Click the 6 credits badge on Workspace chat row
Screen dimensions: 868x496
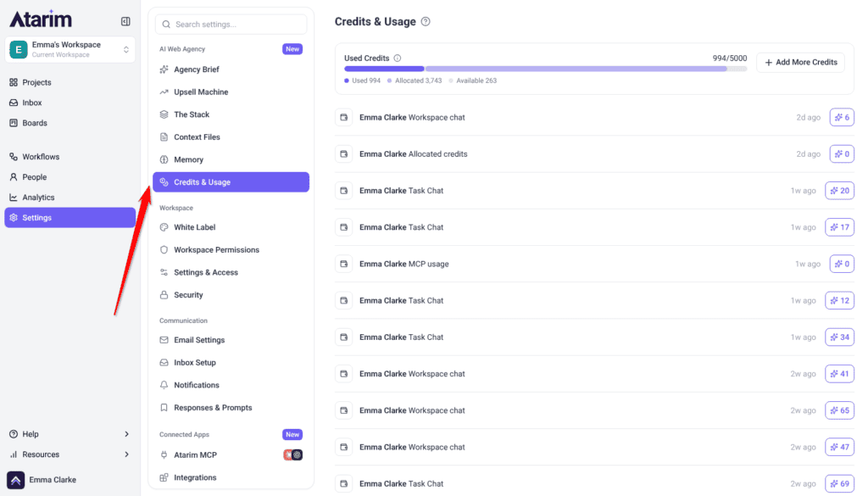click(842, 117)
